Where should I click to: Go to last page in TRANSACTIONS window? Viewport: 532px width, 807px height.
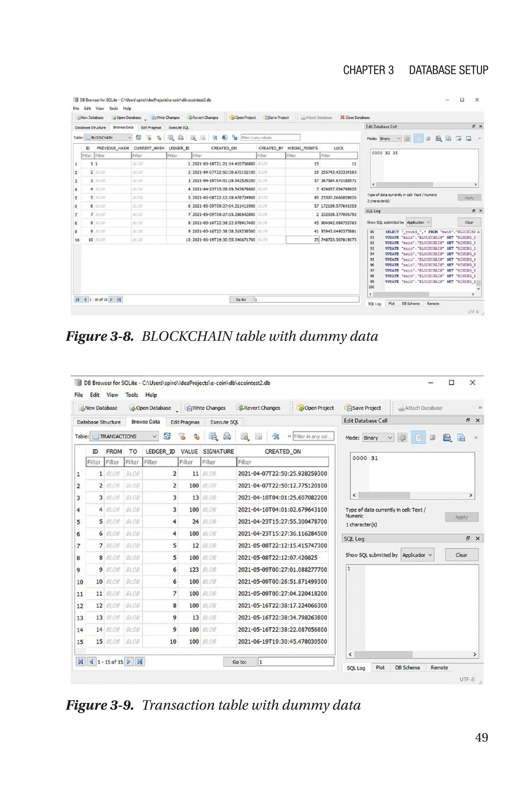coord(140,661)
